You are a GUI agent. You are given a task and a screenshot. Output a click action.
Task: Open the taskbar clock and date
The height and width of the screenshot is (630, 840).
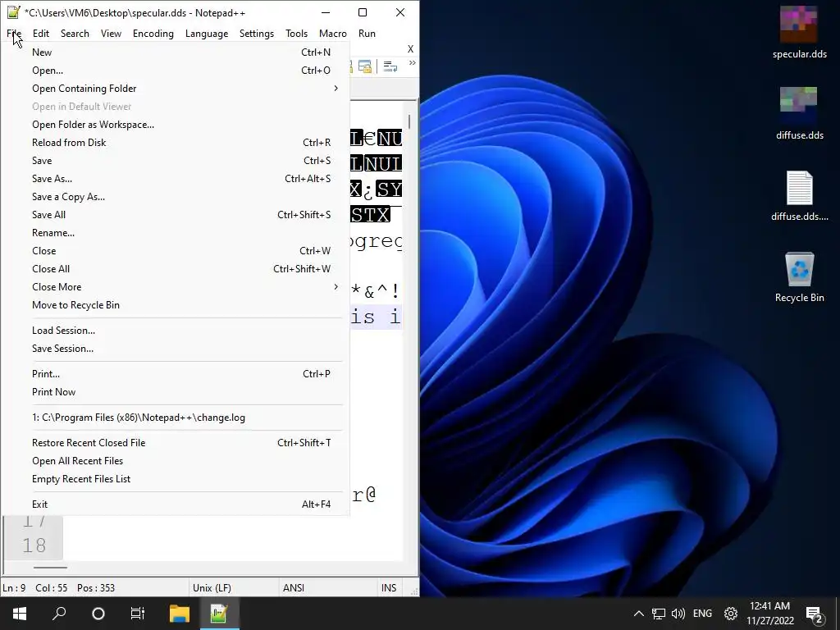pyautogui.click(x=769, y=614)
